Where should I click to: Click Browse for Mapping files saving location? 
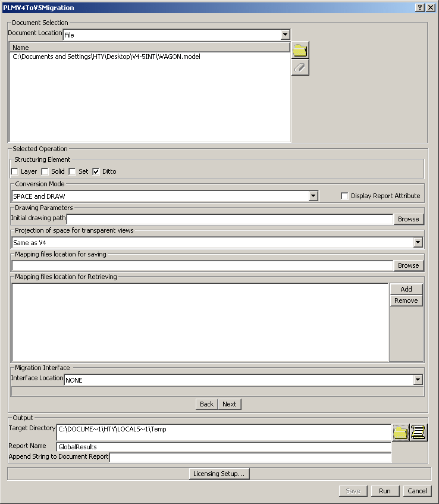click(x=409, y=265)
